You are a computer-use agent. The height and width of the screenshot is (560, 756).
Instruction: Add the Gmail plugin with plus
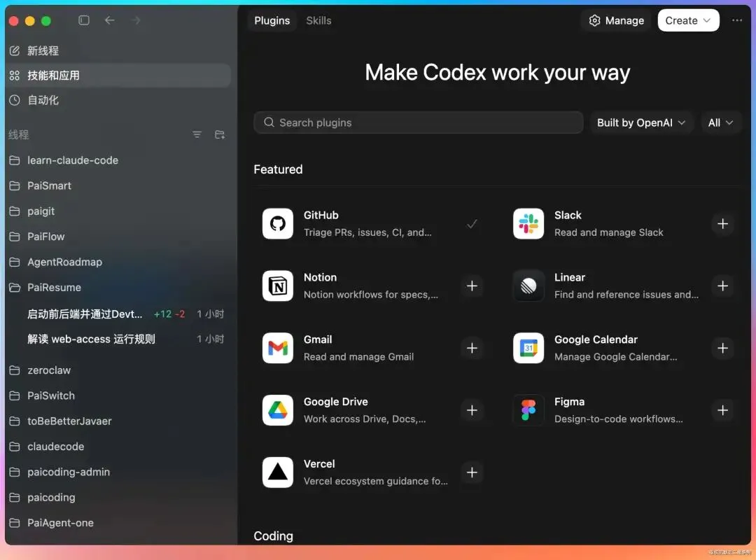472,349
